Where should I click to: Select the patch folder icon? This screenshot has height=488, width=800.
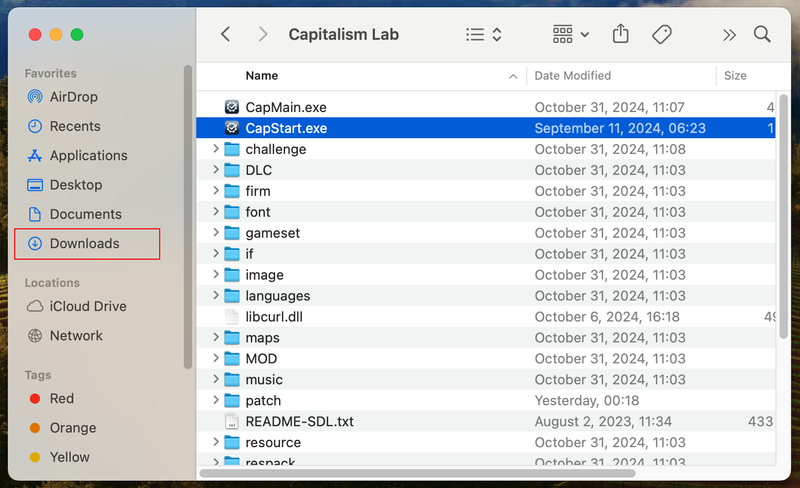(x=232, y=400)
